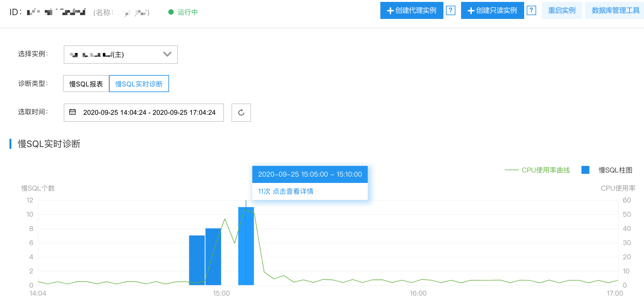Toggle the CPU使用率曲线 legend line
This screenshot has width=644, height=299.
[537, 170]
